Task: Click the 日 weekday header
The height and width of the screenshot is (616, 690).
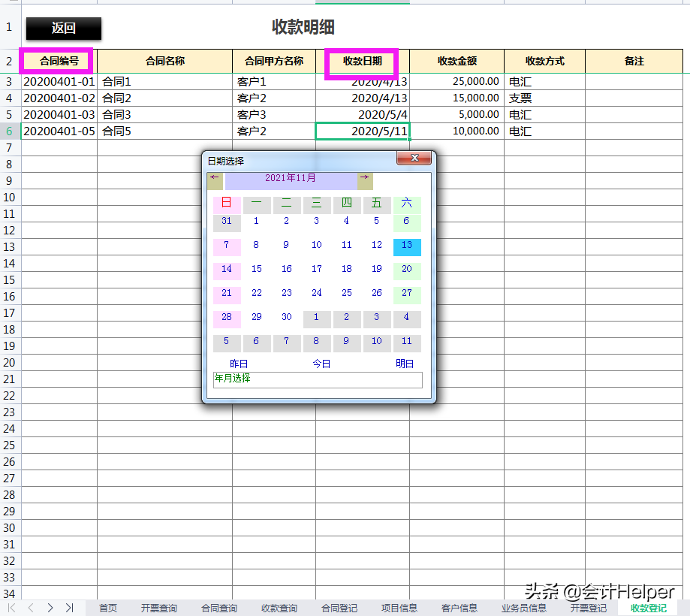Action: coord(227,205)
